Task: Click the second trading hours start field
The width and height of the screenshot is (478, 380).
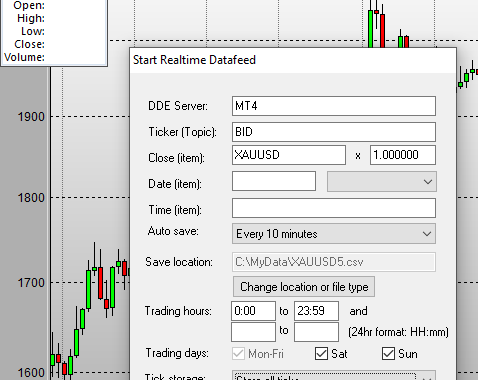Action: click(253, 332)
